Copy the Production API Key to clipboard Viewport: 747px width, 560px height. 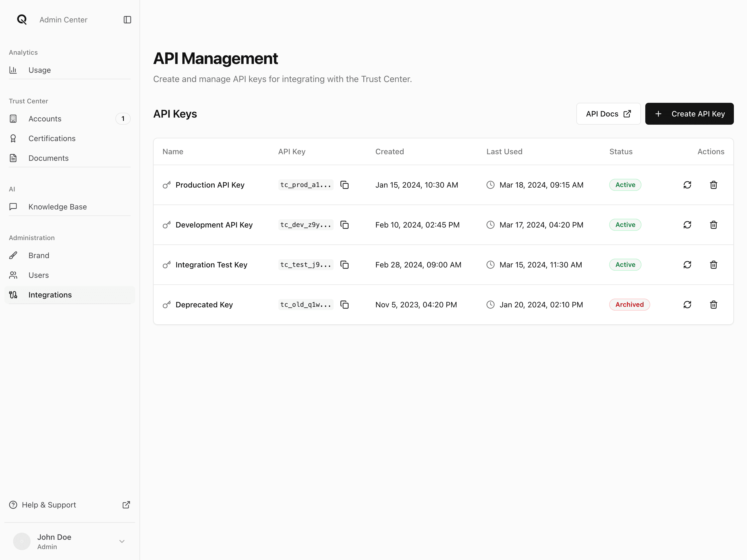[345, 185]
